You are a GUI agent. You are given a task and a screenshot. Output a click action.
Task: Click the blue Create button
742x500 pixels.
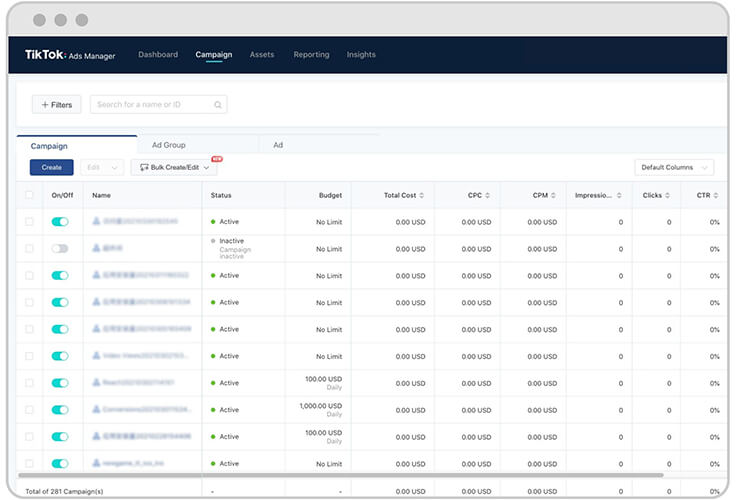51,168
